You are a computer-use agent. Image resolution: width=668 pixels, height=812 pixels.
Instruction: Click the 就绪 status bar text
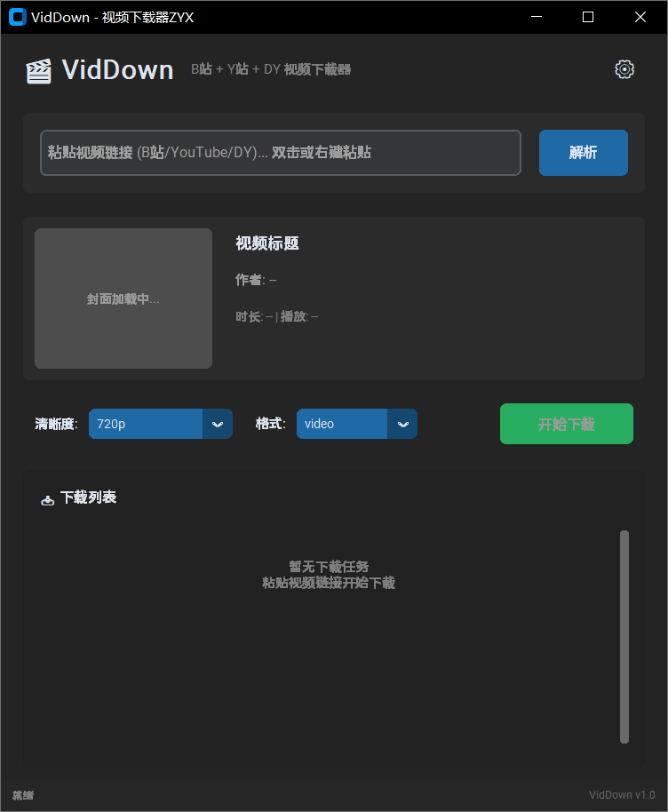23,795
